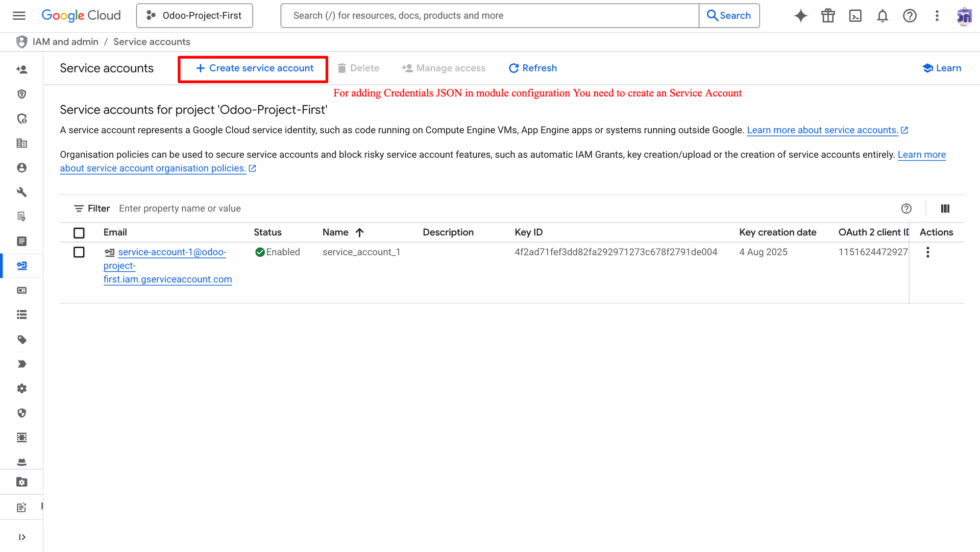Open the Odoo-Project-First project selector
The width and height of the screenshot is (980, 552).
[x=194, y=16]
